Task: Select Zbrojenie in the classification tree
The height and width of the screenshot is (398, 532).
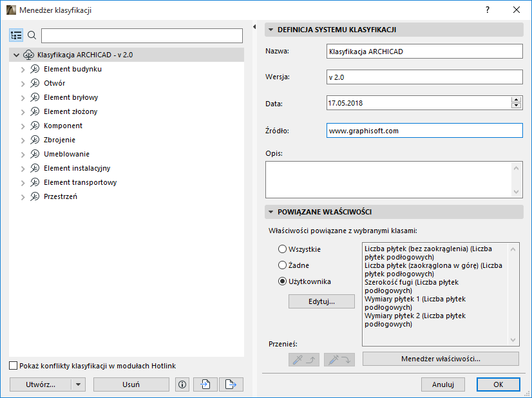Action: coord(59,140)
